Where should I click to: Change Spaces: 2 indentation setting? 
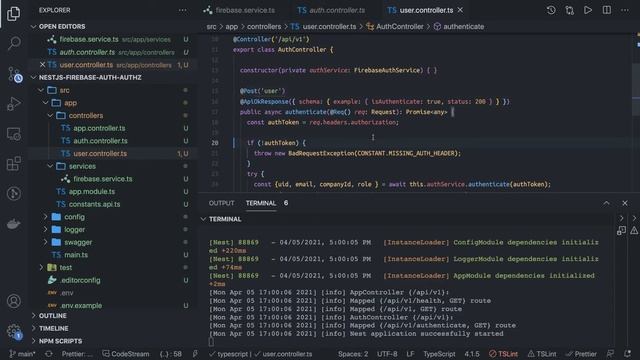[x=353, y=354]
